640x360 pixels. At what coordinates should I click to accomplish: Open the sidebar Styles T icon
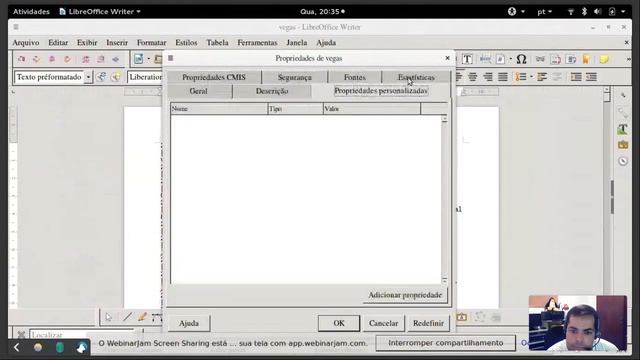(623, 129)
